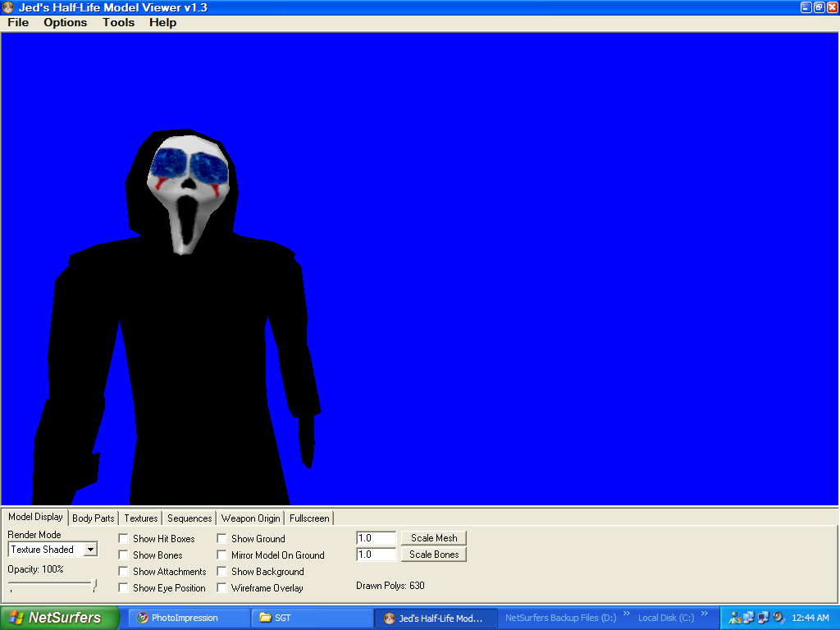Click the Opacity slider handle
Screen dimensions: 840x630
95,584
